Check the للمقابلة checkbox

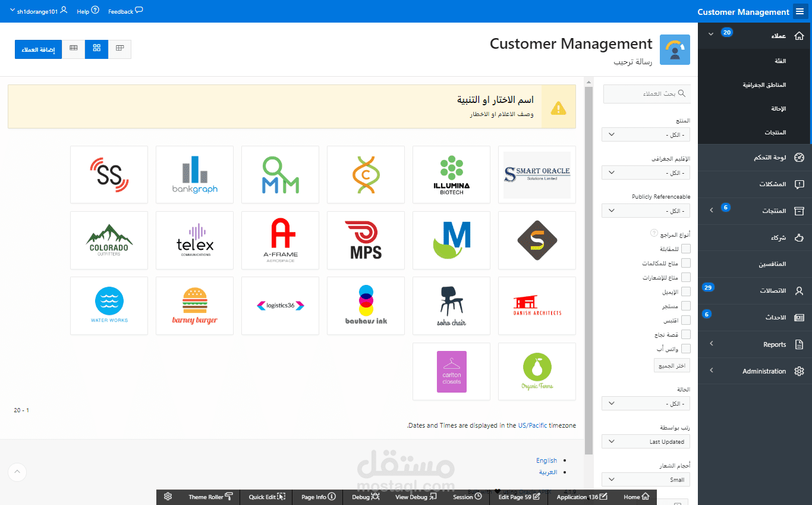(686, 249)
